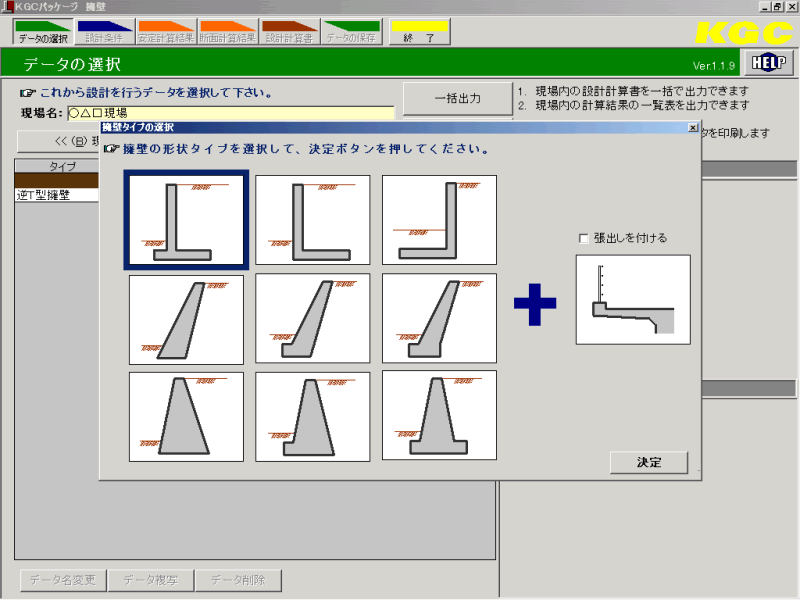
Task: Click the 一括出力 batch output button
Action: click(x=457, y=98)
